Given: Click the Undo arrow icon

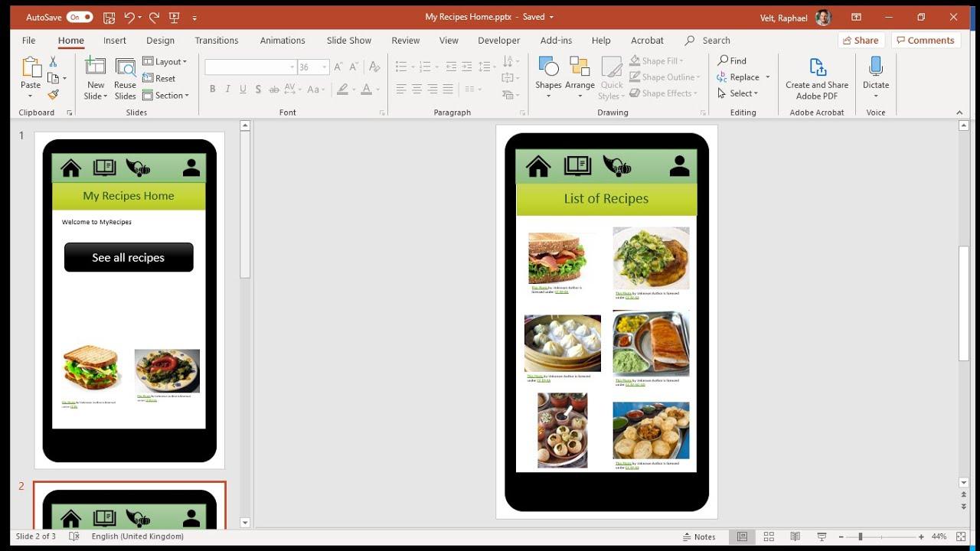Looking at the screenshot, I should tap(129, 17).
